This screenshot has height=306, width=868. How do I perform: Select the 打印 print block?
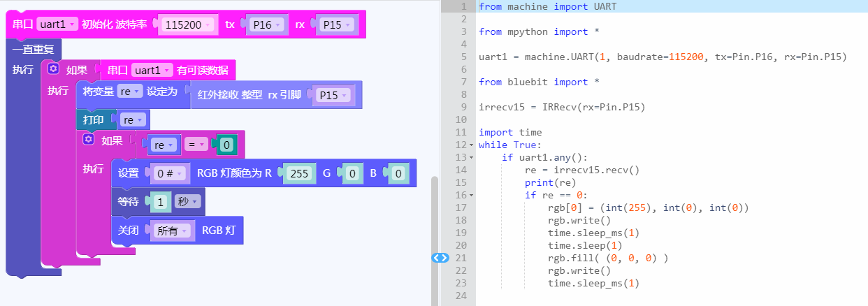pyautogui.click(x=94, y=119)
